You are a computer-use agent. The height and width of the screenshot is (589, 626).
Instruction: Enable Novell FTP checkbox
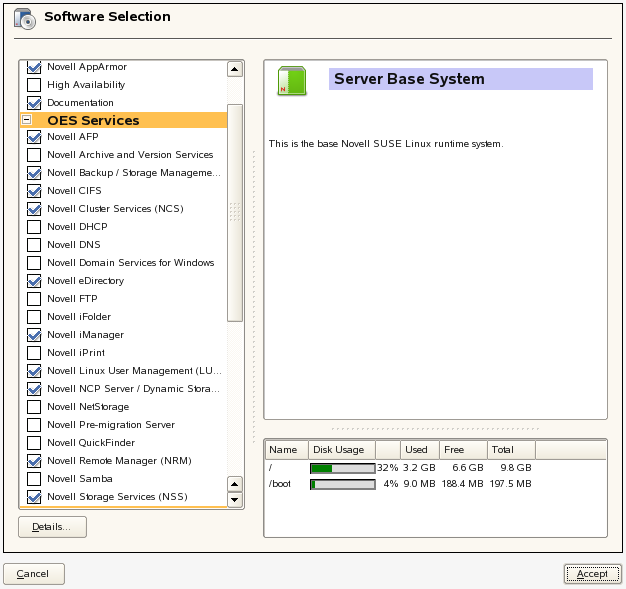pos(34,299)
